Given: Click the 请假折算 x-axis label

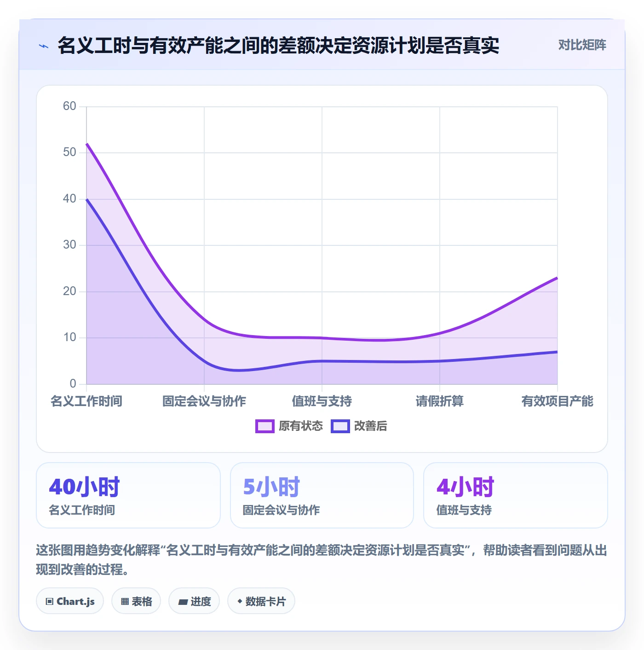Looking at the screenshot, I should click(440, 401).
